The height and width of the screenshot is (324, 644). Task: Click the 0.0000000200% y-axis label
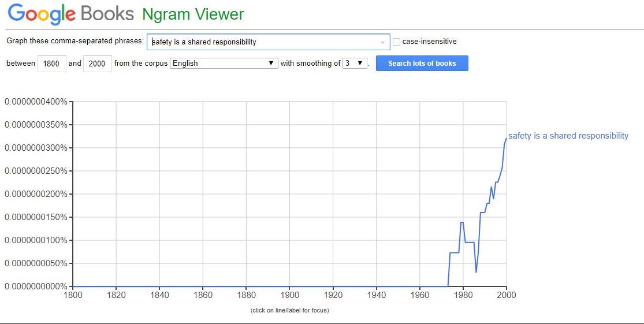36,194
